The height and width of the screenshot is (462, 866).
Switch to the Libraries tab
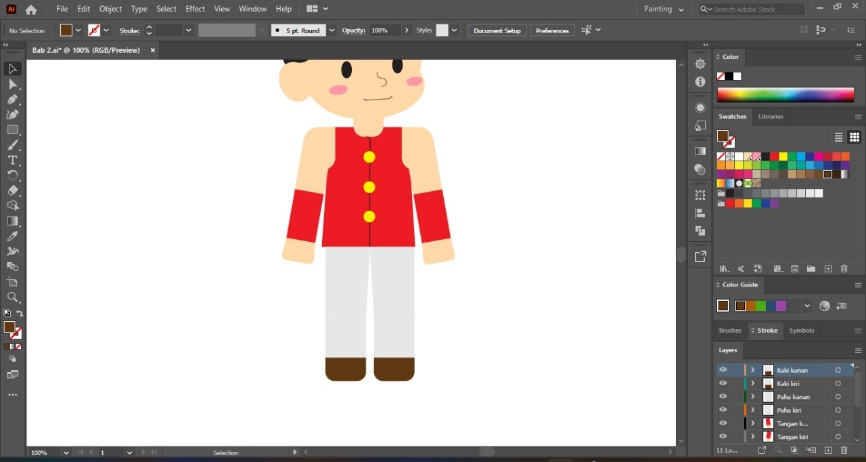(770, 116)
